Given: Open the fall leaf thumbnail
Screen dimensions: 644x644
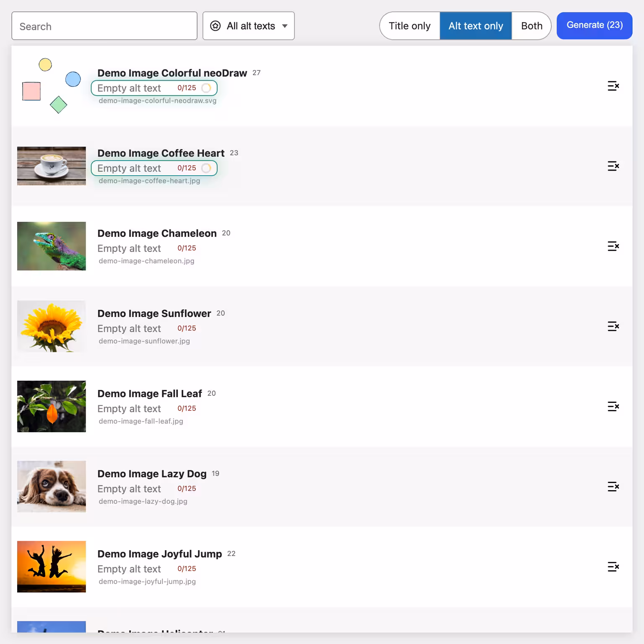Looking at the screenshot, I should click(x=52, y=406).
